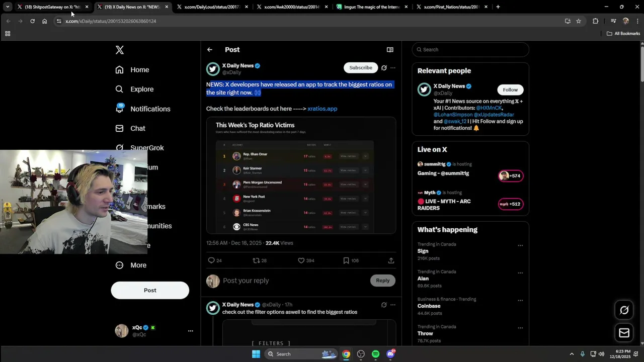Image resolution: width=644 pixels, height=362 pixels.
Task: Click the address bar URL
Action: point(111,21)
